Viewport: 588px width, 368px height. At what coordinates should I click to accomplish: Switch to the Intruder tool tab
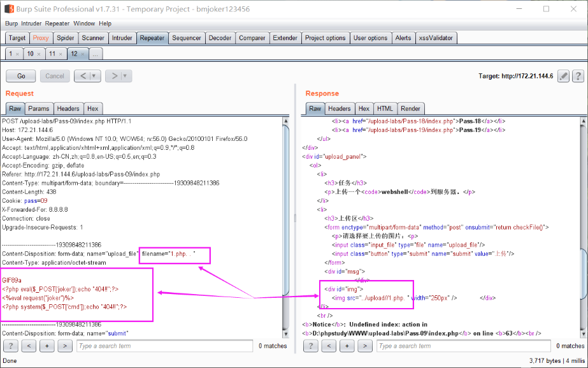(122, 38)
